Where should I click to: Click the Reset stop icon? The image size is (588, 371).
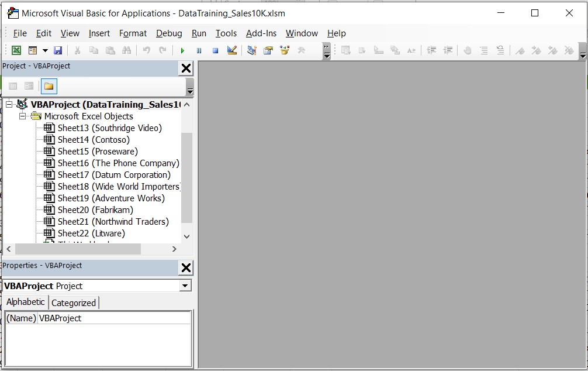(215, 50)
